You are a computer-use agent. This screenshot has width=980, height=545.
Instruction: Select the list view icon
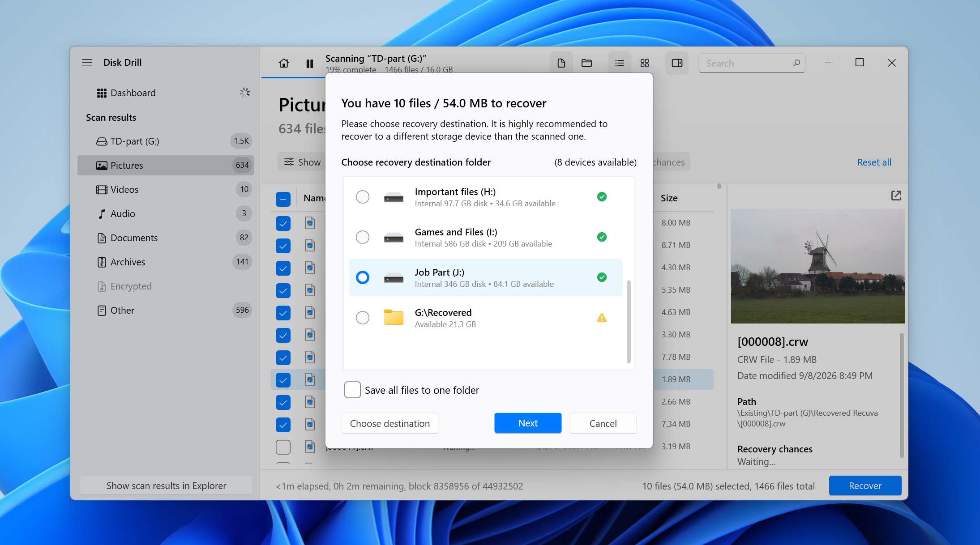[619, 63]
